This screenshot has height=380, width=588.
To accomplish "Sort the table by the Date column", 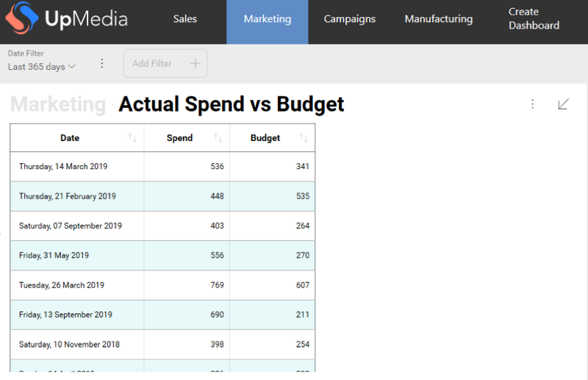I will click(x=132, y=137).
